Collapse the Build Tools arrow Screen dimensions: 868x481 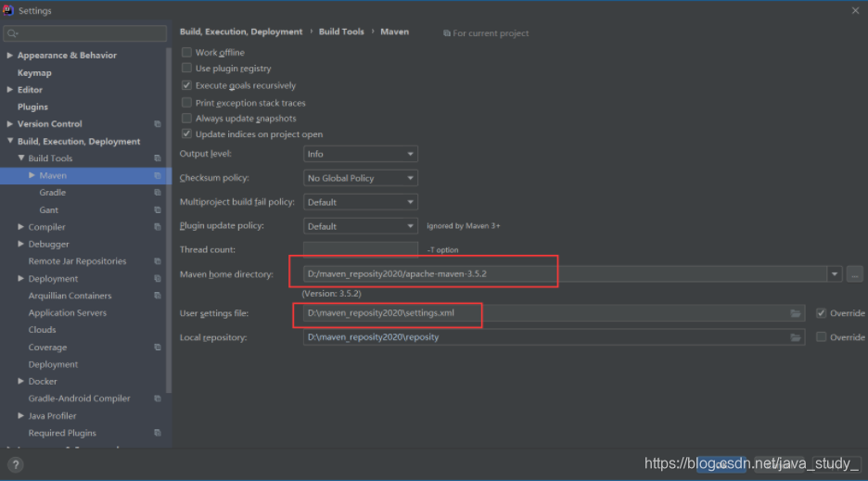(x=21, y=158)
